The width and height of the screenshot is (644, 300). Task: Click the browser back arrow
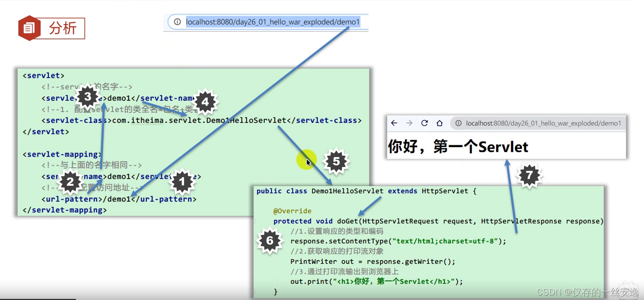coord(394,123)
